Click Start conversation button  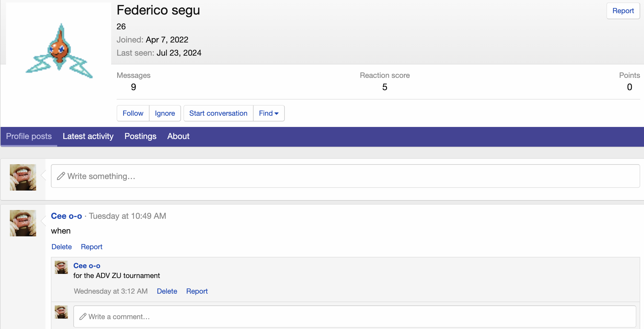[x=218, y=113]
